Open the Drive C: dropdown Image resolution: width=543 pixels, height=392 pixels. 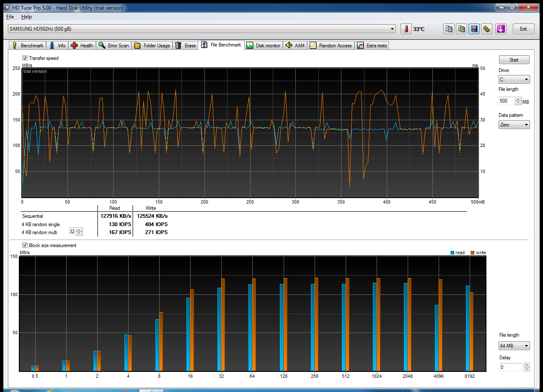pos(514,80)
